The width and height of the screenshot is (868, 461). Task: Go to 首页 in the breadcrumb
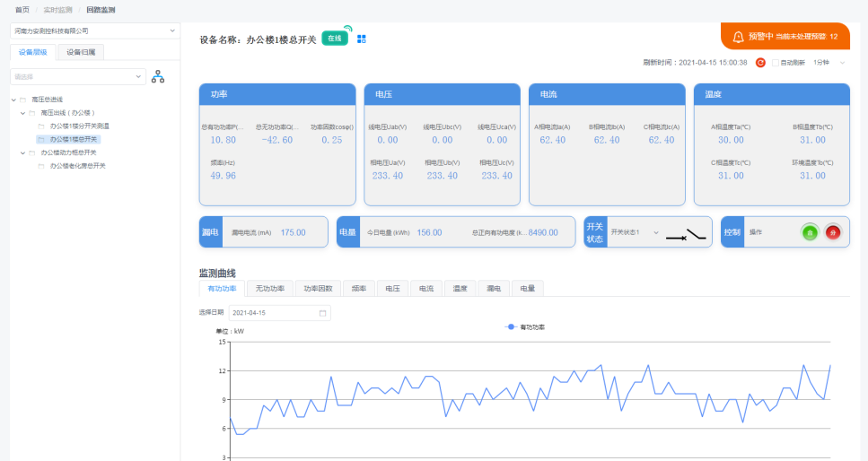tap(22, 10)
